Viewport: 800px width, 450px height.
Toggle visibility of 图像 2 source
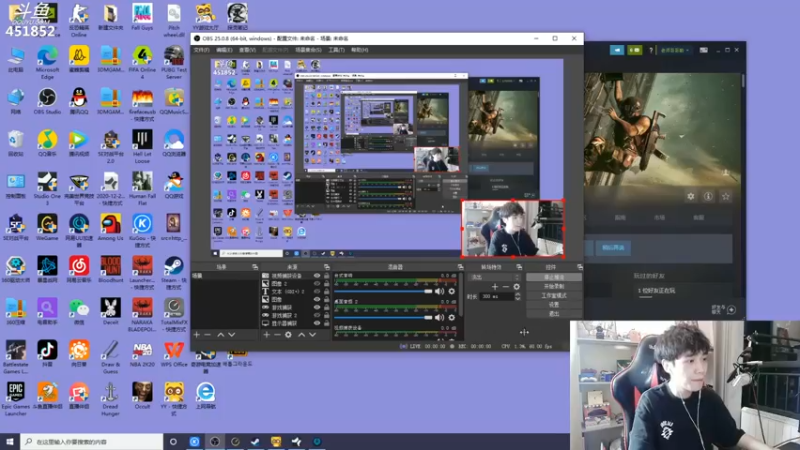pos(317,284)
